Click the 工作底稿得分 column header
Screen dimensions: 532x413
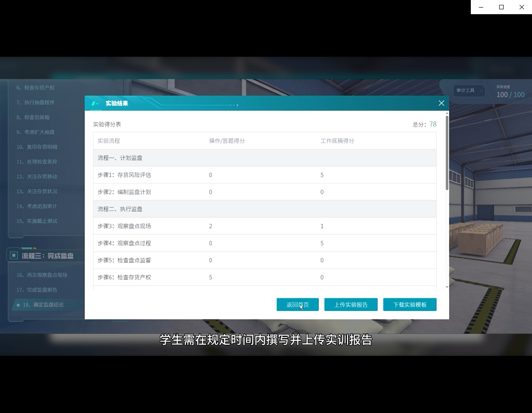pyautogui.click(x=337, y=141)
